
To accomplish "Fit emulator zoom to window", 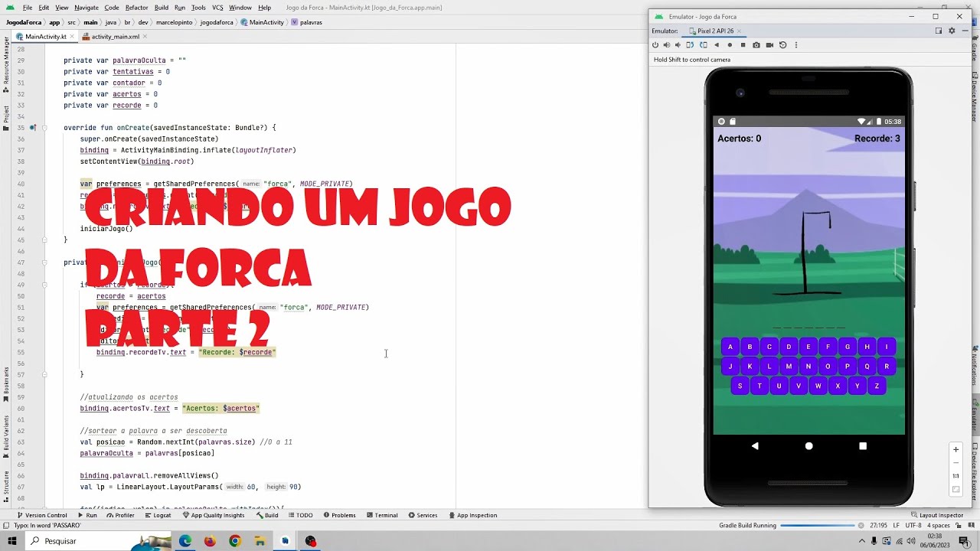I will 955,490.
